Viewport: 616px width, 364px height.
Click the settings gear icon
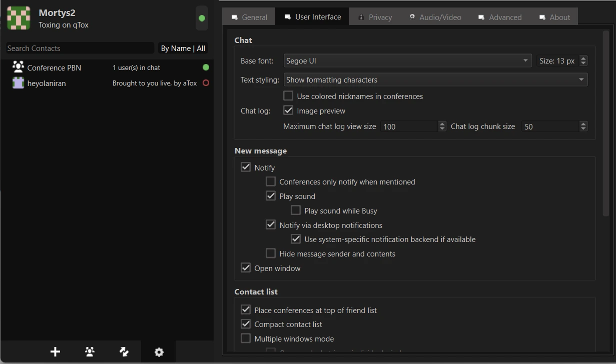tap(159, 352)
